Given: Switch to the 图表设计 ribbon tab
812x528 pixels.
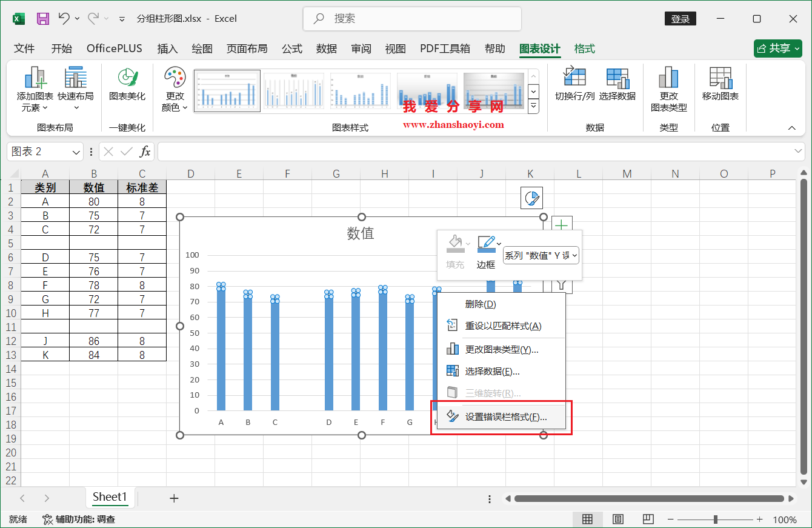Looking at the screenshot, I should pyautogui.click(x=539, y=48).
